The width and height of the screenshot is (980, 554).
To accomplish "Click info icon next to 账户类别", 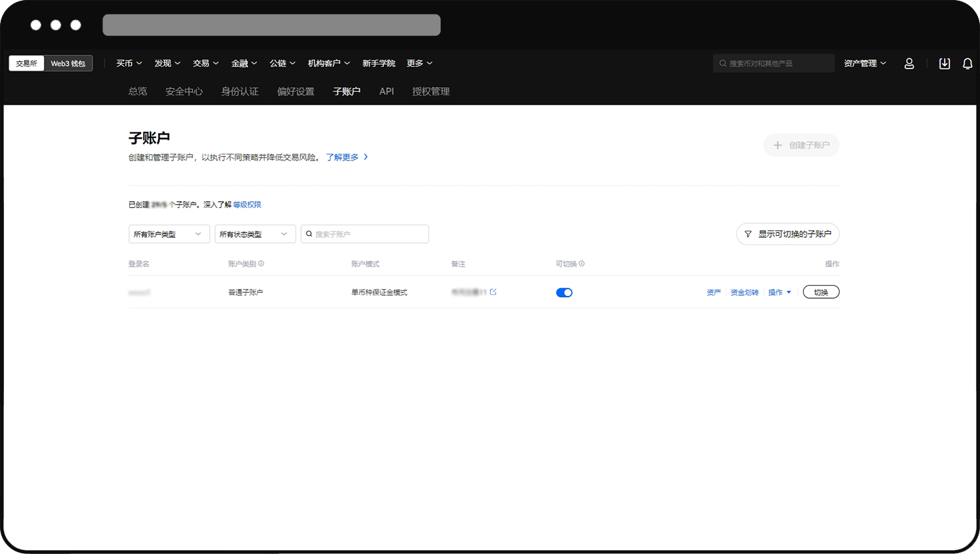I will click(261, 264).
